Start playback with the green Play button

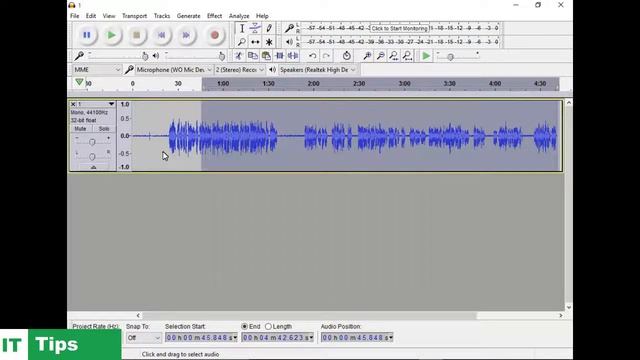click(111, 35)
